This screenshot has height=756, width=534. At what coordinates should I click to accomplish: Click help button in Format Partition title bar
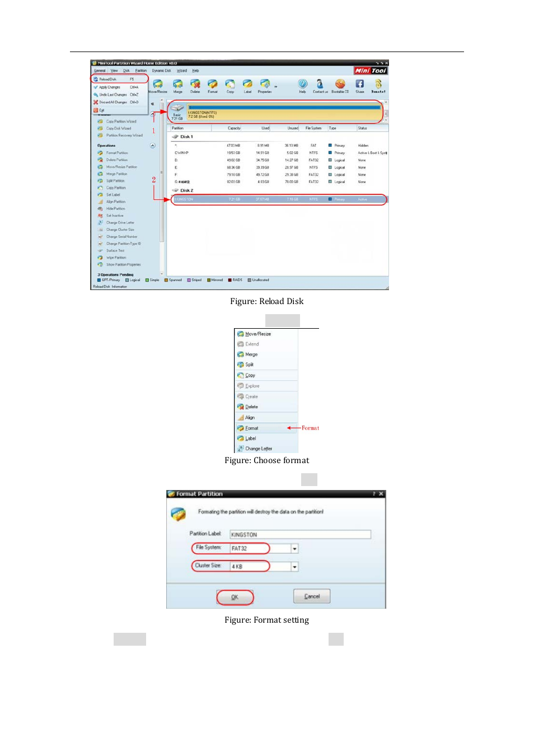[x=374, y=494]
